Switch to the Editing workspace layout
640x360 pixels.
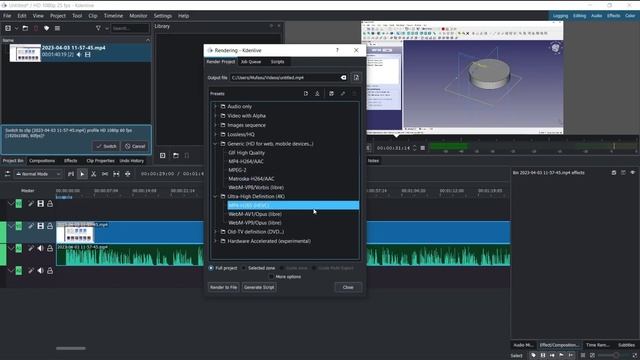[x=579, y=16]
